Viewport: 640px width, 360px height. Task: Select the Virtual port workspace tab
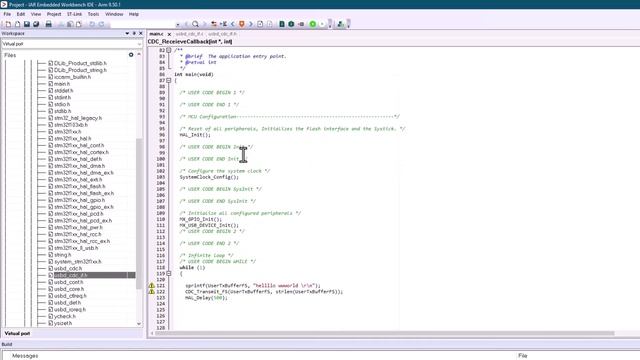point(17,333)
